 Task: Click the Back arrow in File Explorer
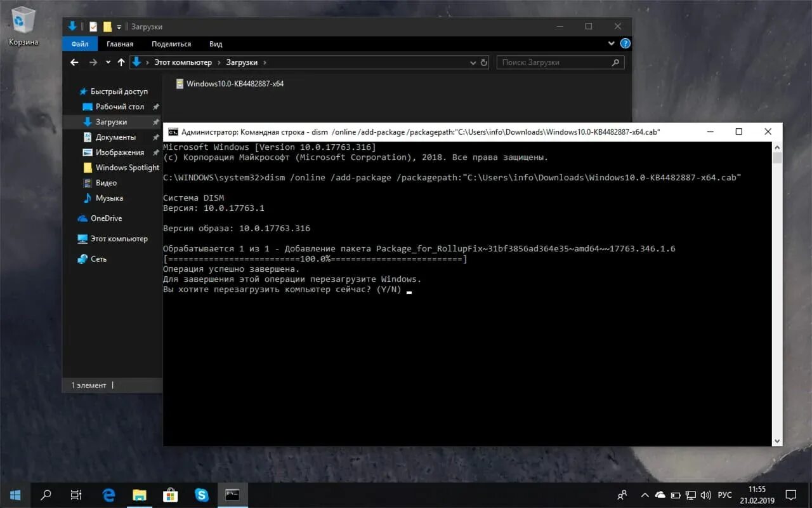click(x=74, y=62)
